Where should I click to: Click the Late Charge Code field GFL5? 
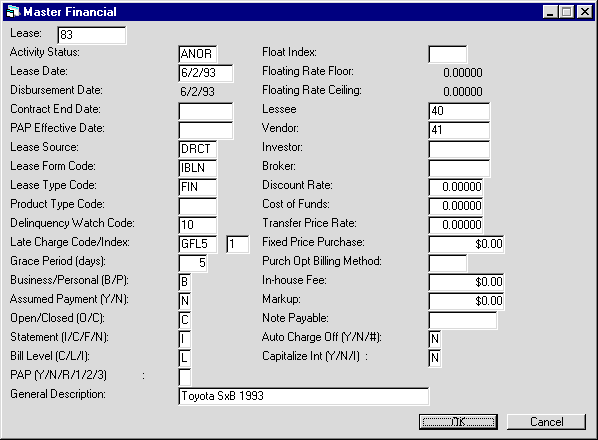point(198,244)
